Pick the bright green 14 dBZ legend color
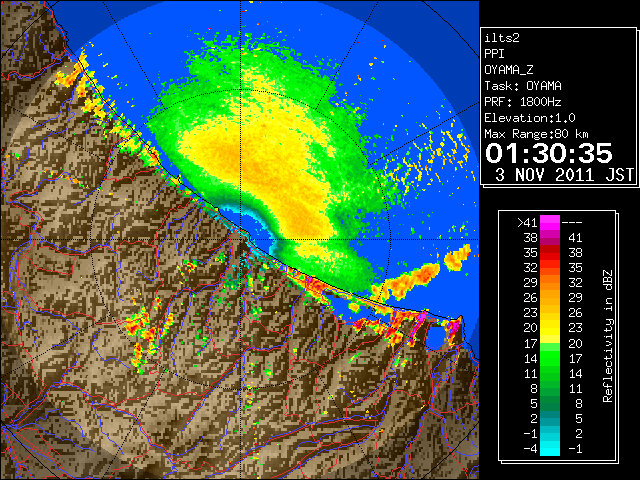Image resolution: width=640 pixels, height=480 pixels. [550, 358]
